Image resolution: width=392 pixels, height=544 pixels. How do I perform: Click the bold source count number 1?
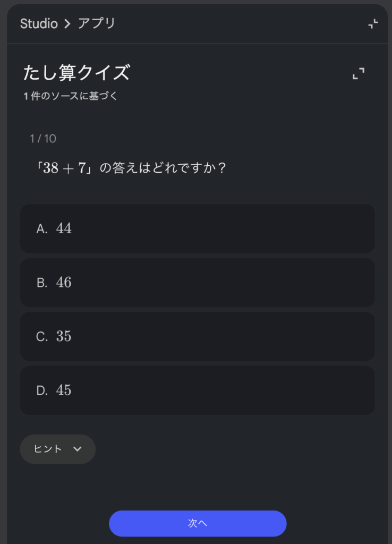coord(25,96)
